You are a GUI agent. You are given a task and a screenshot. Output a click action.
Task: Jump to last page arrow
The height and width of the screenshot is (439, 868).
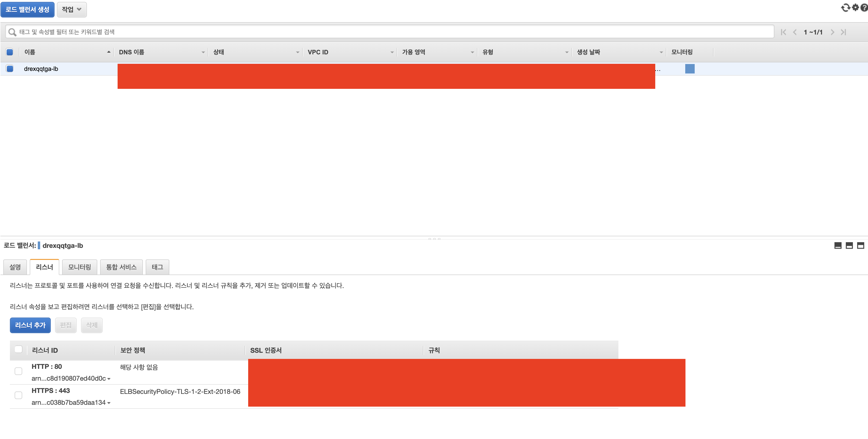coord(843,32)
